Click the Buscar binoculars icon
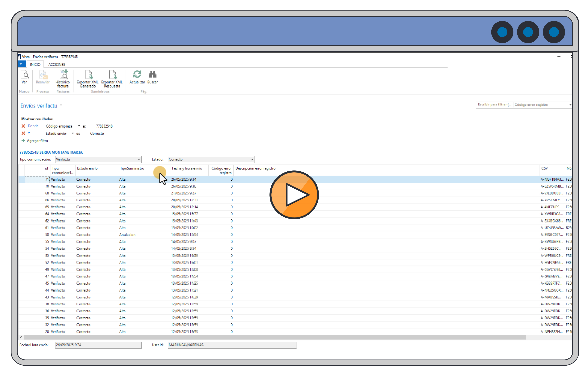Screen dimensions: 588x373 pos(153,74)
